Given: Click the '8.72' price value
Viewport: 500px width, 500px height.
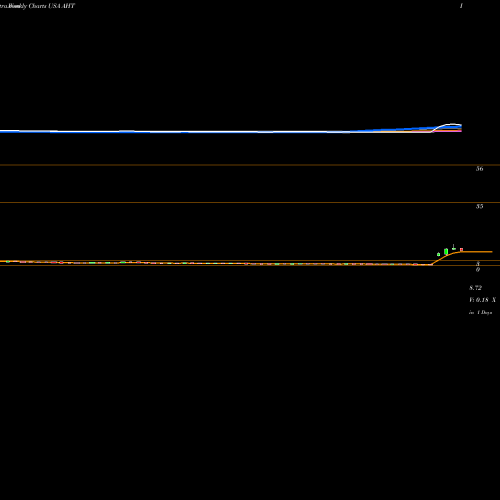Looking at the screenshot, I should (x=475, y=288).
